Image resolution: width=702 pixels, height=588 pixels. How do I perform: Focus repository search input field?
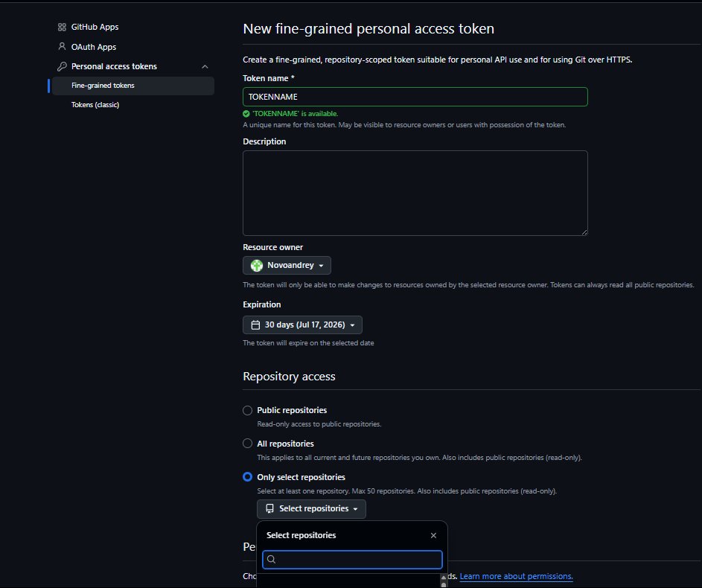(352, 560)
